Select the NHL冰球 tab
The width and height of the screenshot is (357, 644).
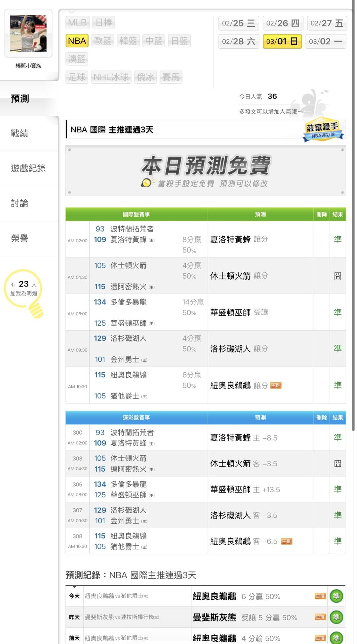tap(111, 77)
